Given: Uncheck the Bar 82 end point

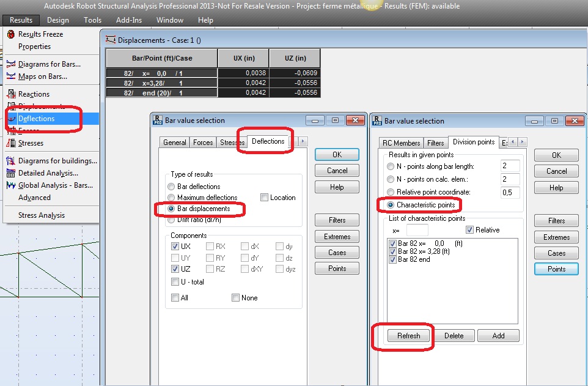Looking at the screenshot, I should 392,259.
